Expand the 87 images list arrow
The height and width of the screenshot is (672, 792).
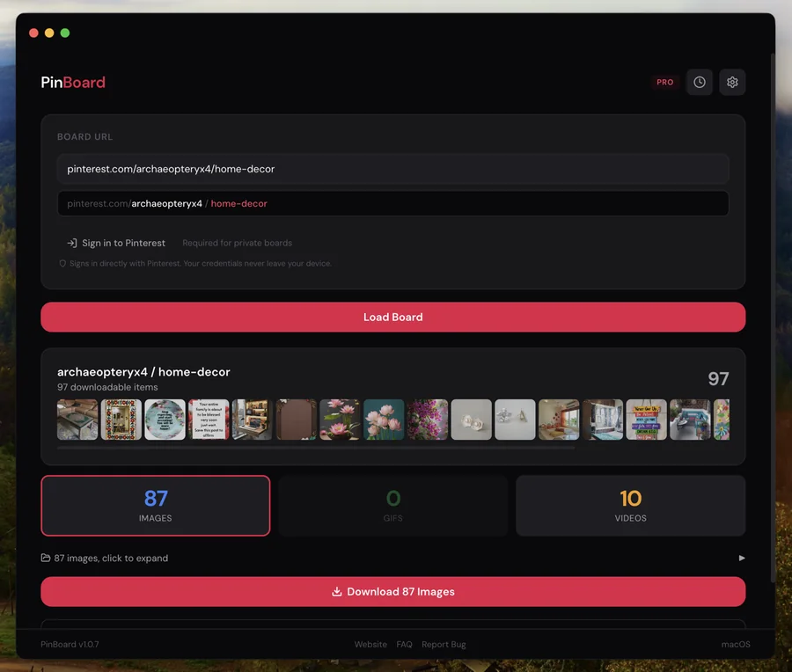tap(742, 558)
